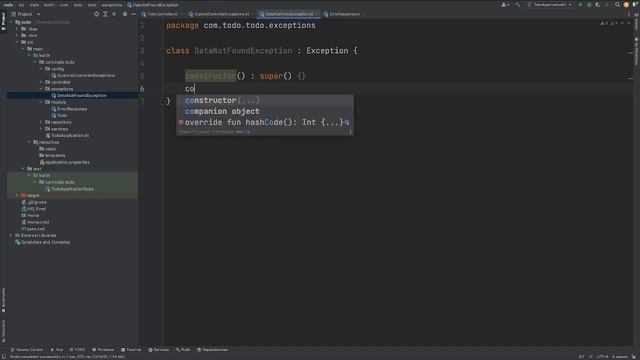Switch to the TodoController editor tab

(162, 14)
